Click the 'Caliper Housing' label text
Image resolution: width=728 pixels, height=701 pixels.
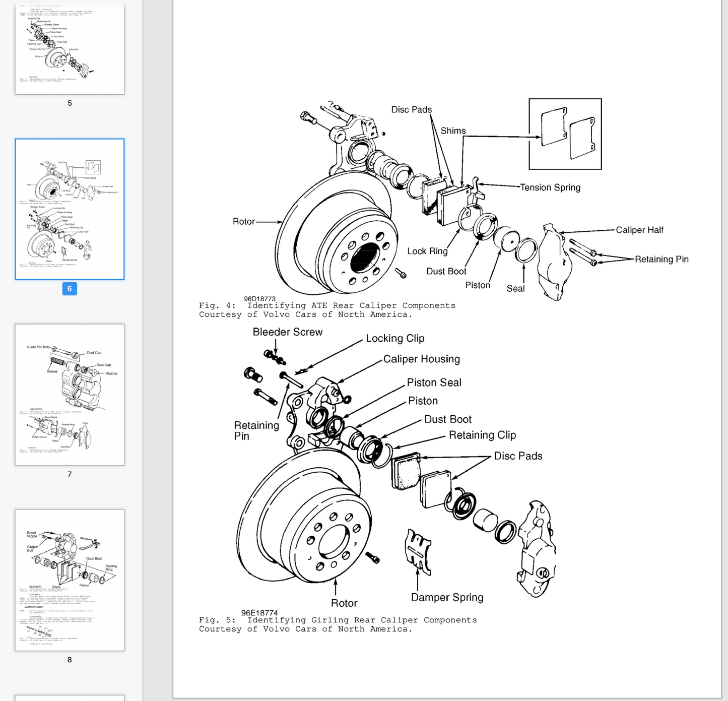[421, 359]
